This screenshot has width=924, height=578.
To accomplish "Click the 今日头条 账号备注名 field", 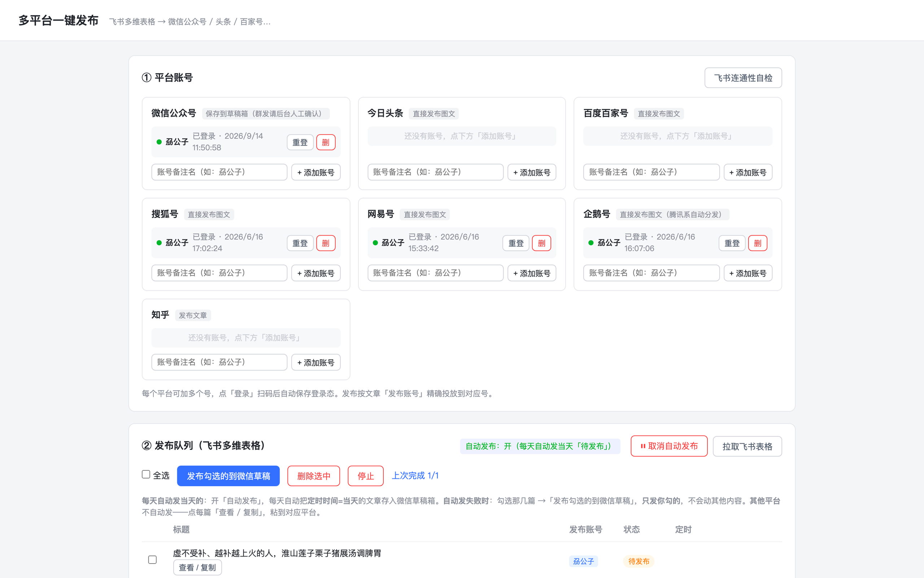I will click(435, 172).
